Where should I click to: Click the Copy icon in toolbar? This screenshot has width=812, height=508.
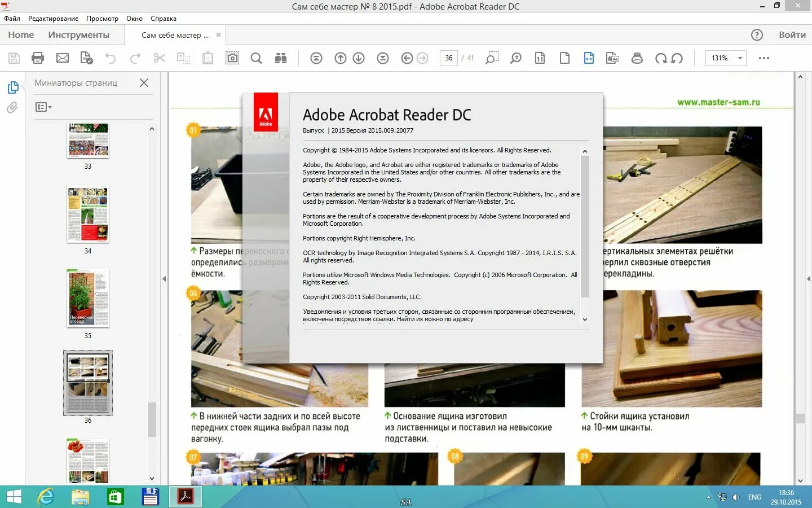pos(184,58)
